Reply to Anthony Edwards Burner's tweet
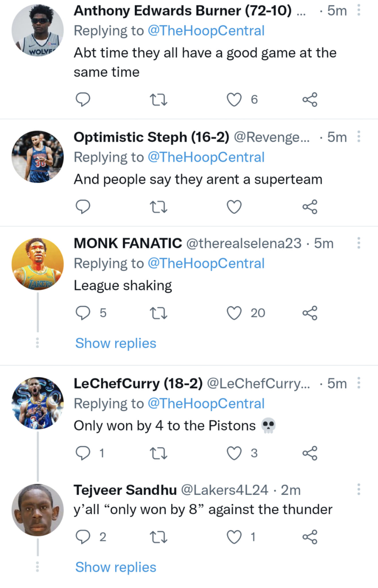The height and width of the screenshot is (588, 378). [x=83, y=100]
